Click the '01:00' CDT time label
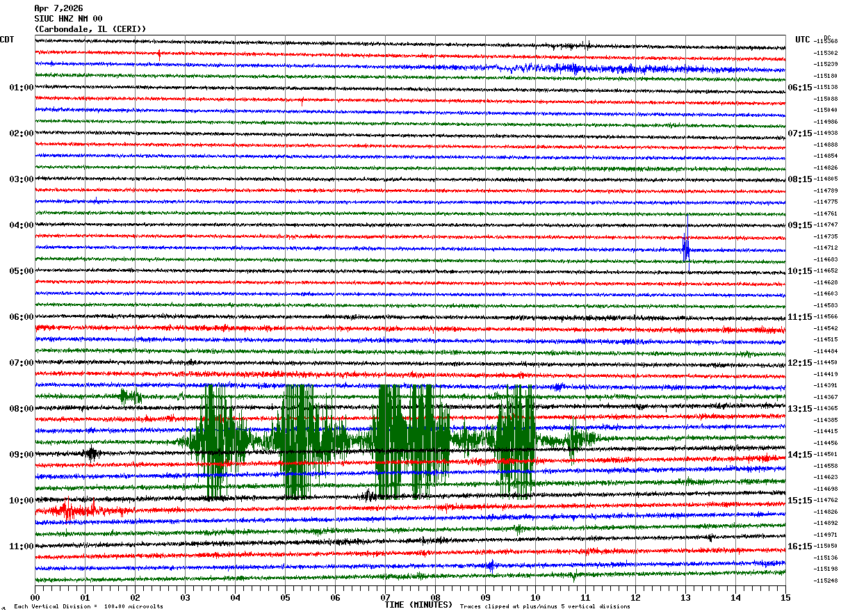The image size is (841, 616). point(22,88)
